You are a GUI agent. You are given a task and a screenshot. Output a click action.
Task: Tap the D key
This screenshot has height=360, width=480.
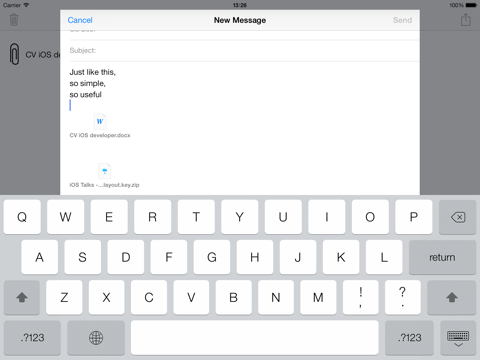[126, 257]
